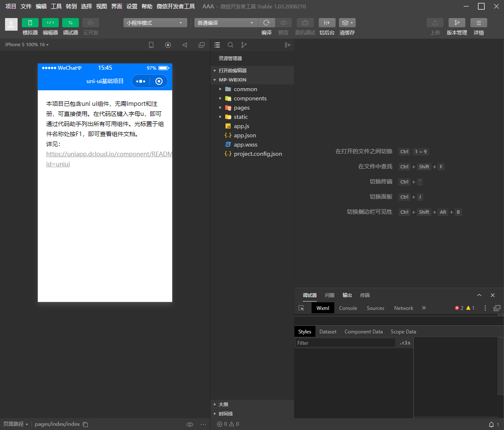Close the debugger panel

coord(493,295)
